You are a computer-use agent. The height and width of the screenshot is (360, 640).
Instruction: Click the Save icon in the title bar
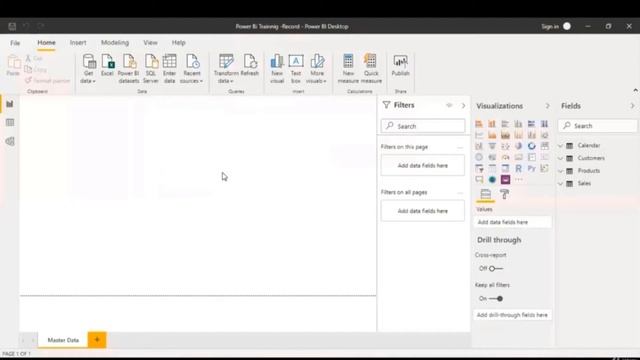pos(12,27)
